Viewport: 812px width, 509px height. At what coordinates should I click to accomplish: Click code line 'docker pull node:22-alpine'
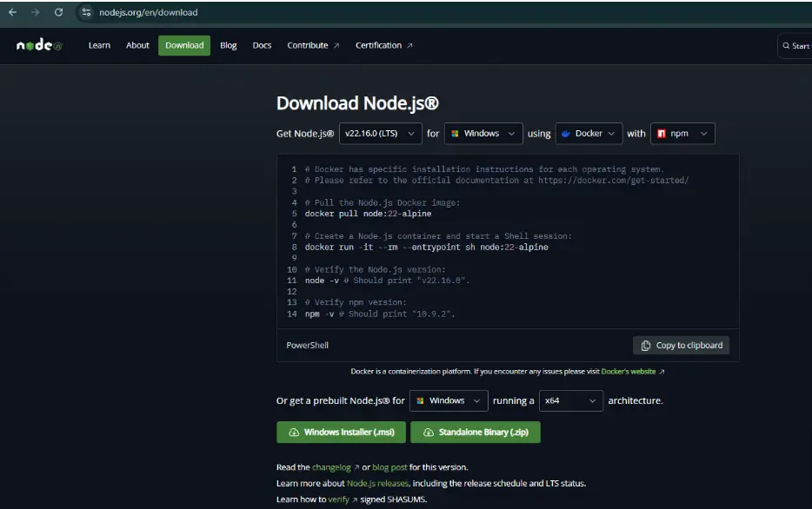[368, 214]
